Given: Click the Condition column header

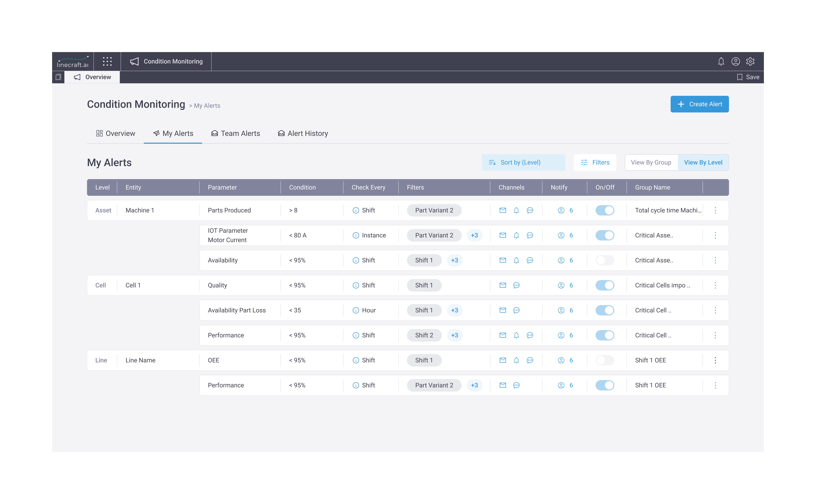Looking at the screenshot, I should (302, 187).
